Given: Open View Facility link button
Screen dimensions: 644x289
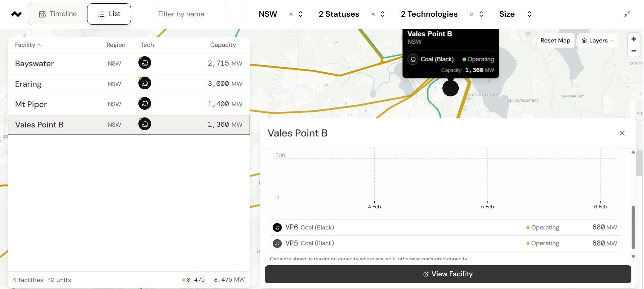Looking at the screenshot, I should (x=448, y=274).
